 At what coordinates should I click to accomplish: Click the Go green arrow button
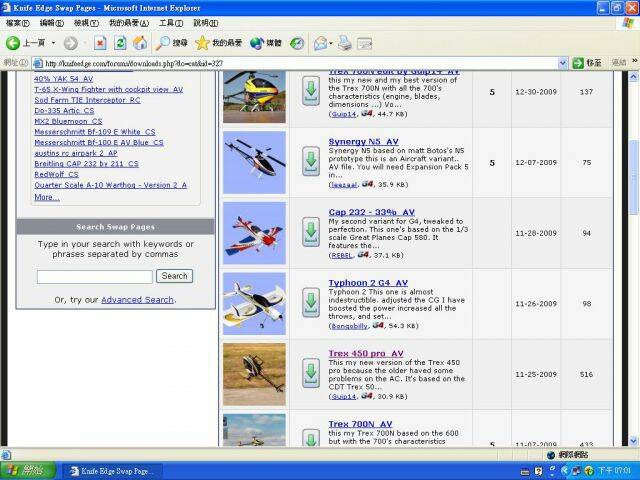[x=578, y=63]
